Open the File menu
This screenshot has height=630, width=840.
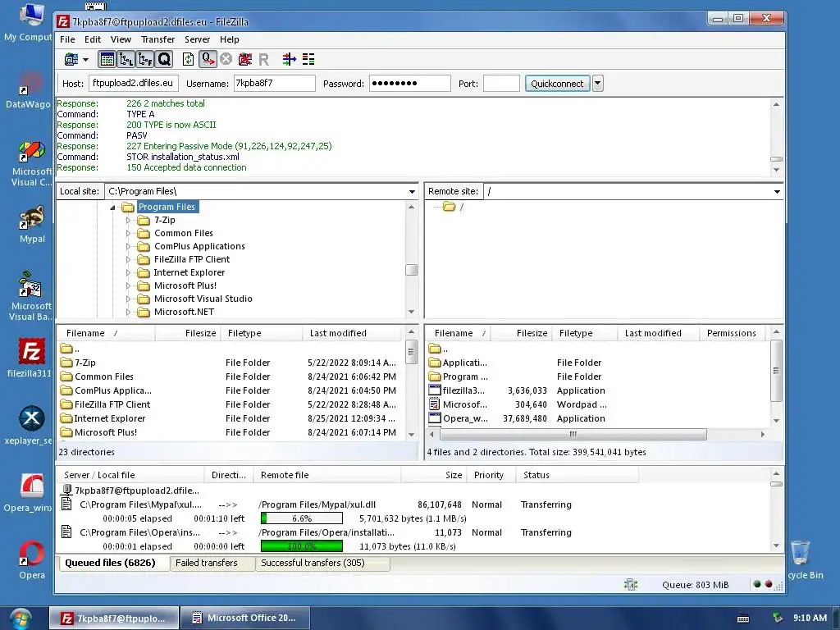(67, 39)
